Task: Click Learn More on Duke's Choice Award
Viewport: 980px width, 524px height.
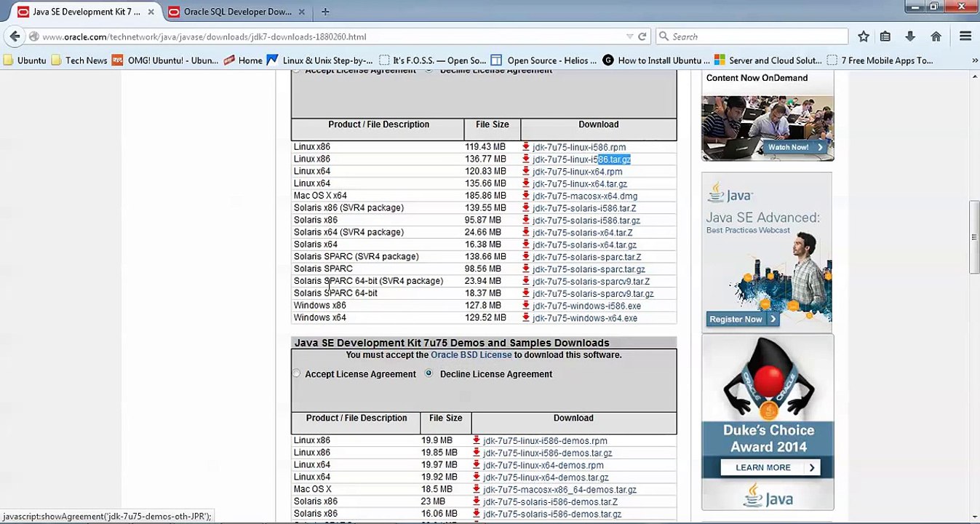Action: pos(770,467)
